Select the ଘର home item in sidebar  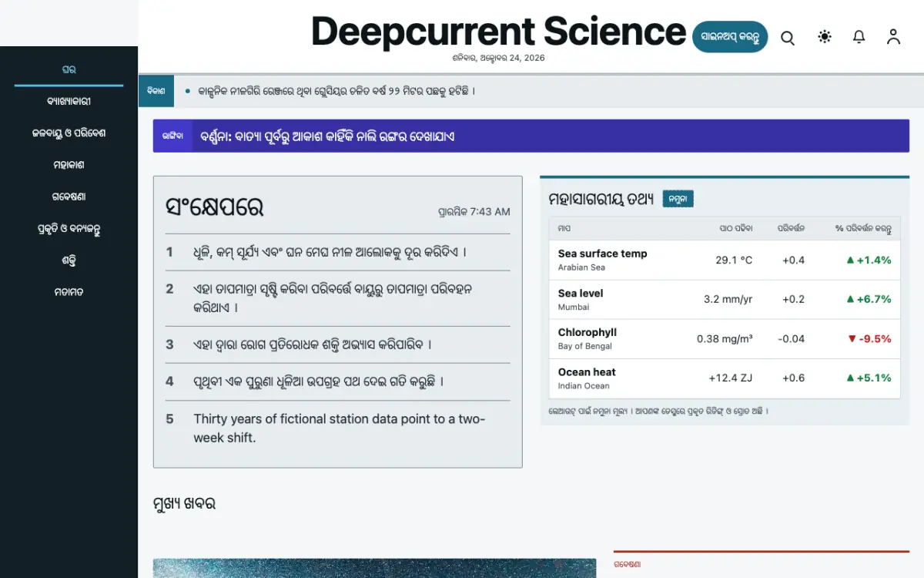click(69, 69)
